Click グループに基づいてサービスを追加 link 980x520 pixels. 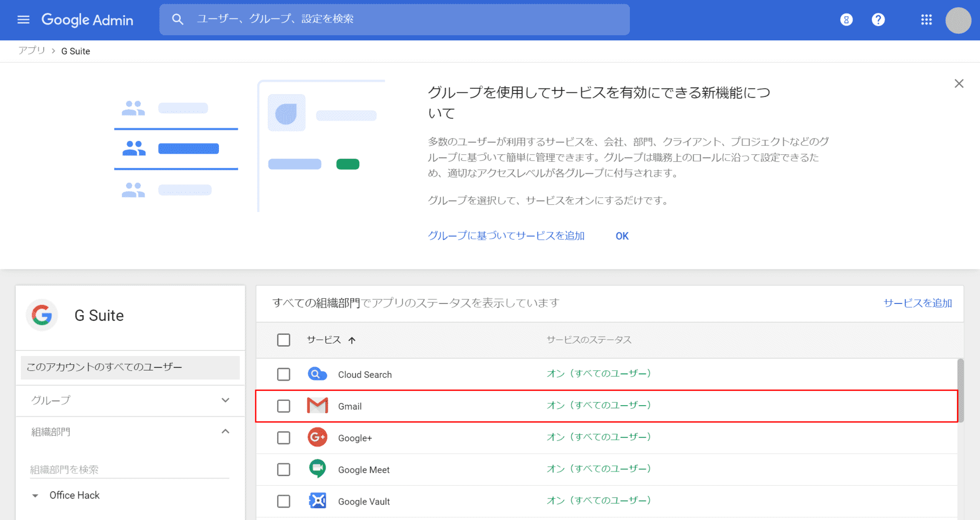(506, 235)
